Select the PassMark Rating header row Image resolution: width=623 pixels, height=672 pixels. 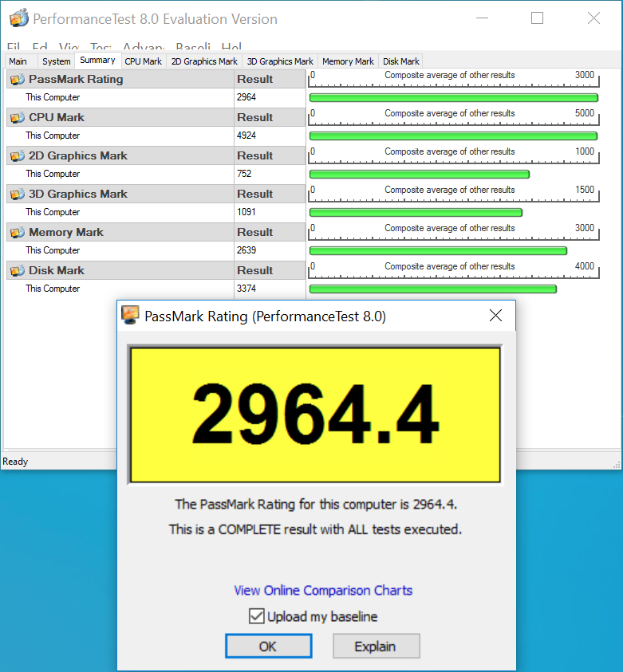click(x=156, y=79)
